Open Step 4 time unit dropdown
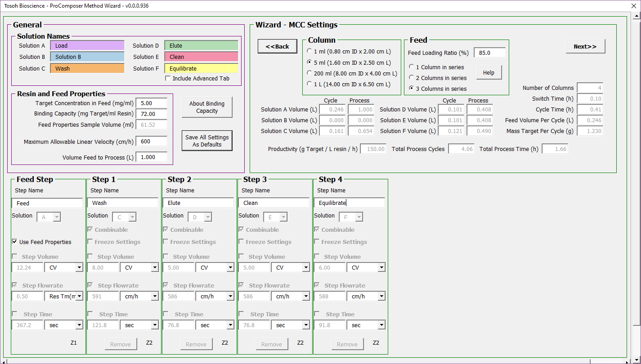 tap(381, 325)
